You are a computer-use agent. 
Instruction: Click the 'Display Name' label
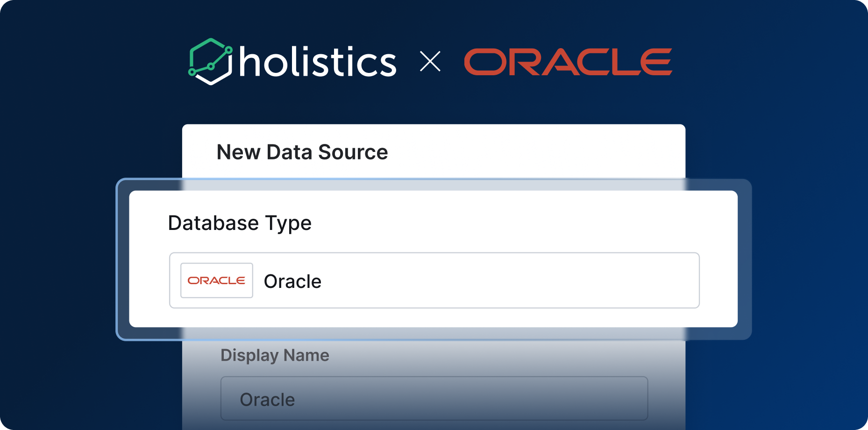275,356
